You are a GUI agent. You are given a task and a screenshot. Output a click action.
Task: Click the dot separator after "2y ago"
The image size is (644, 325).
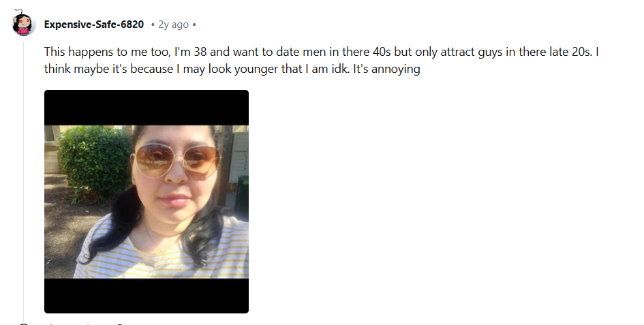pos(194,25)
